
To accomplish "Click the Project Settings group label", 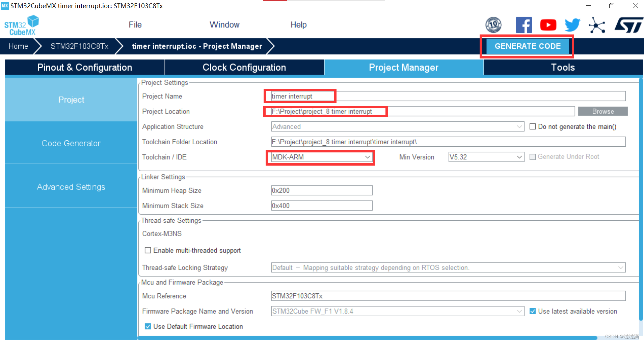I will pos(164,82).
